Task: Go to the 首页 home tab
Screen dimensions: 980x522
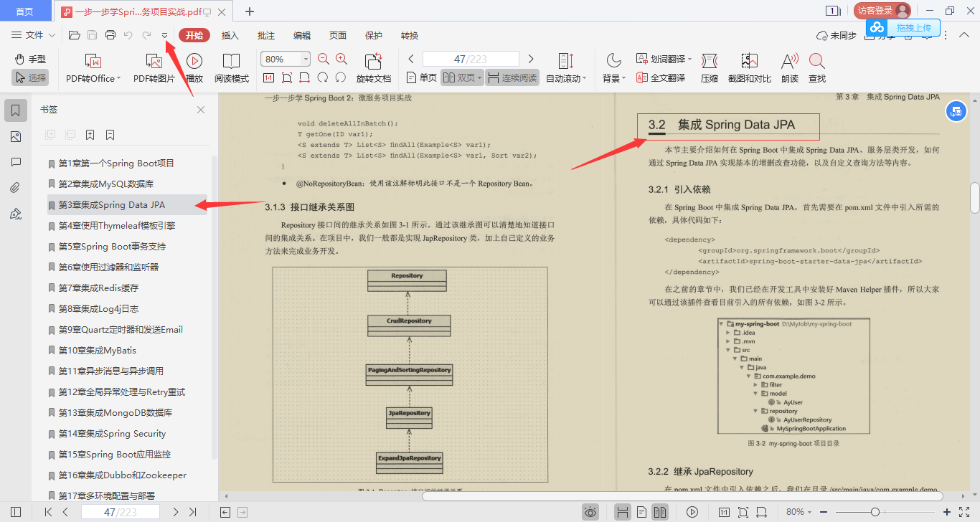Action: [25, 11]
